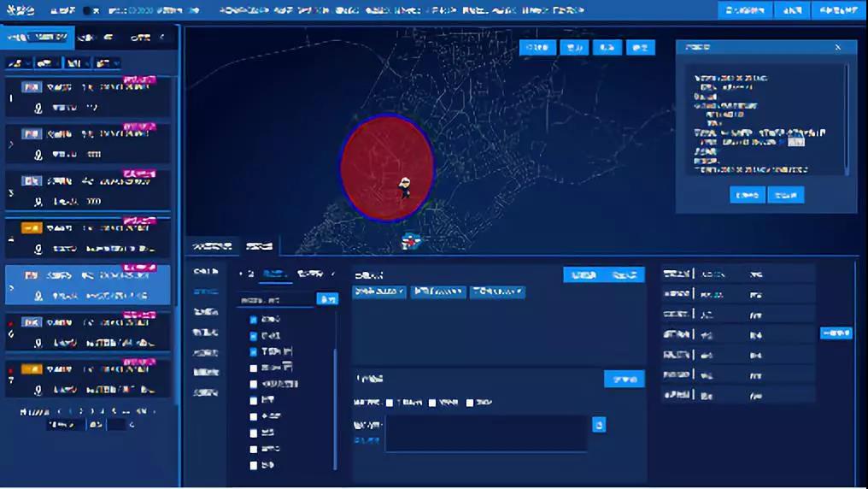Tick the first checkbox in the row above text area
The width and height of the screenshot is (868, 489).
[390, 403]
